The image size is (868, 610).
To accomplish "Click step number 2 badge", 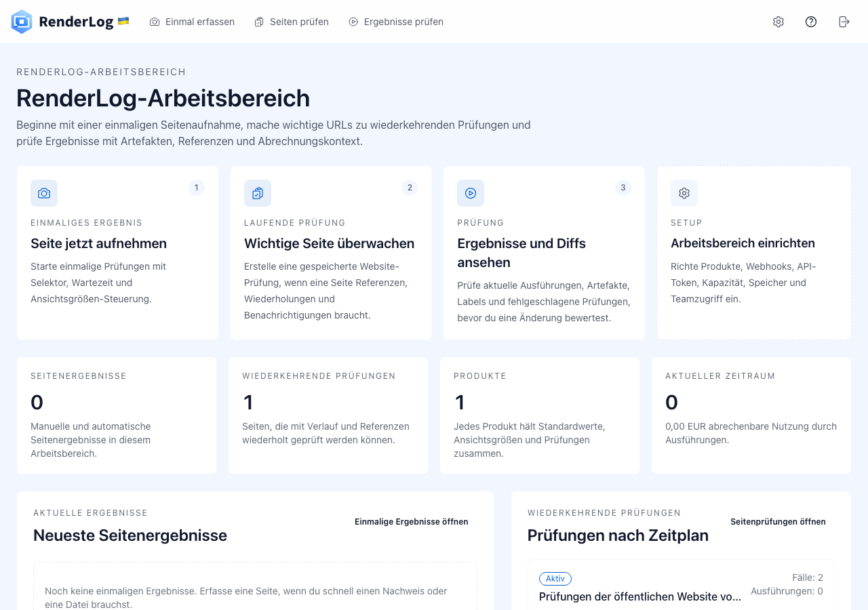I will (409, 188).
